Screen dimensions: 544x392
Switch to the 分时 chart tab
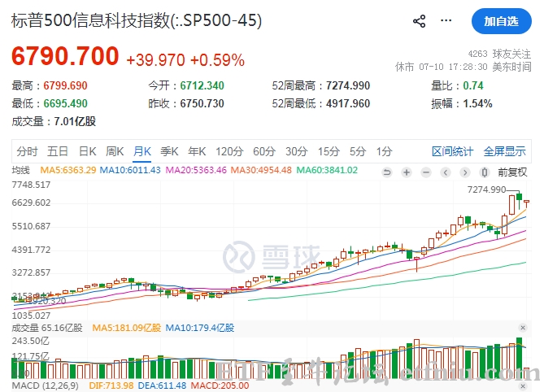coord(27,151)
